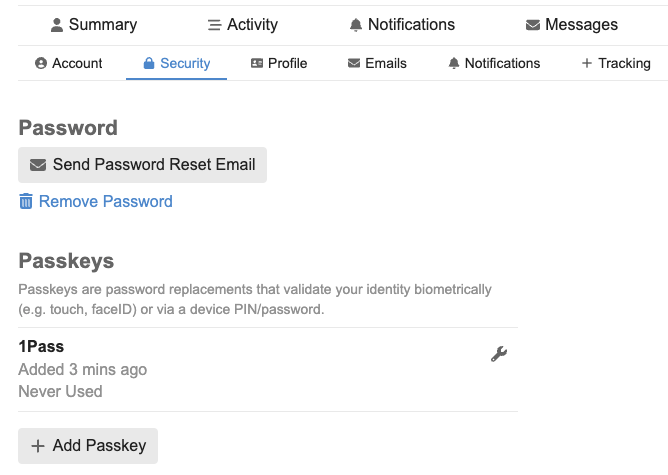Click the envelope icon next to Messages
The width and height of the screenshot is (668, 475).
(x=533, y=25)
